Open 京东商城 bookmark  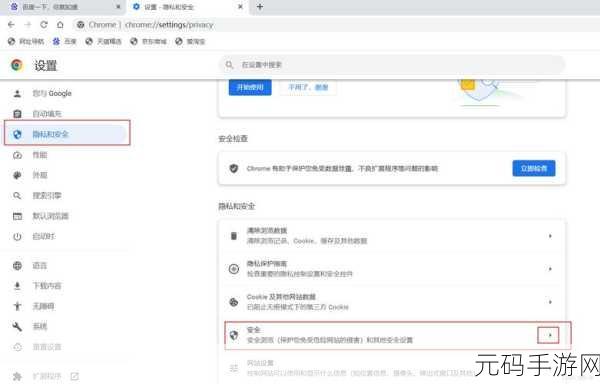pos(148,41)
